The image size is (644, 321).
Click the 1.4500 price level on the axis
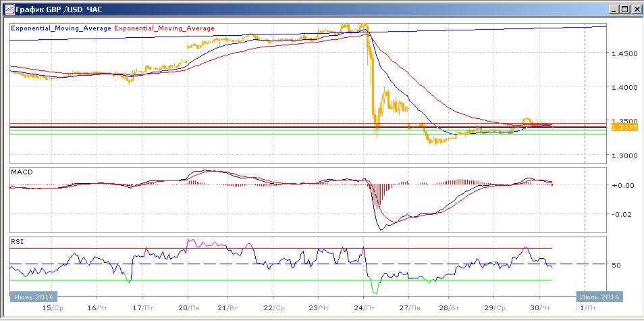point(623,53)
